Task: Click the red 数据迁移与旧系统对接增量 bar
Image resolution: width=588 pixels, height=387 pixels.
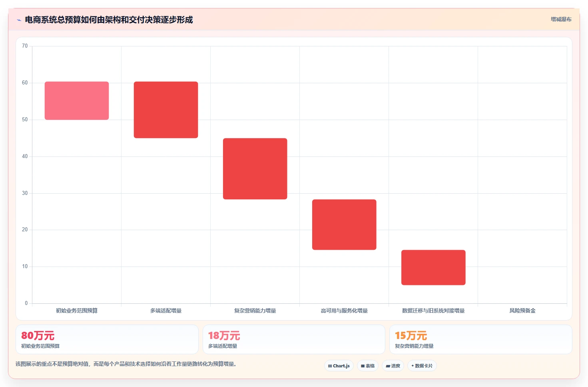Action: [x=433, y=267]
